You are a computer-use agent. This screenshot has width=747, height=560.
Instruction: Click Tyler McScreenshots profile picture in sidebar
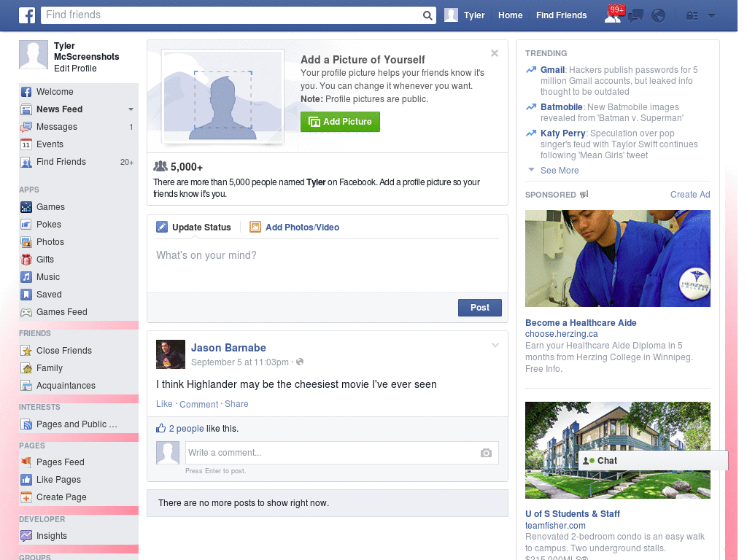[x=34, y=55]
